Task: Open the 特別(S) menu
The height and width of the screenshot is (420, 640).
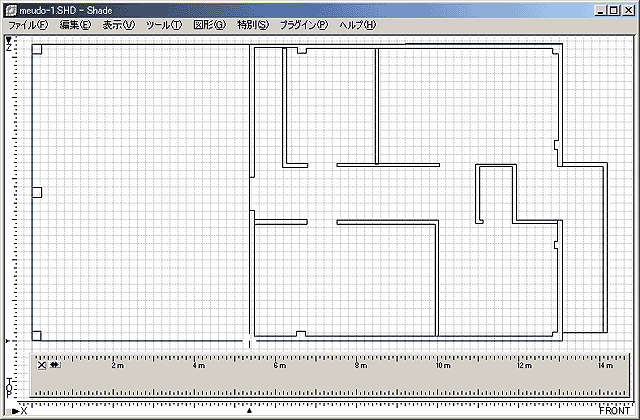Action: click(x=253, y=25)
